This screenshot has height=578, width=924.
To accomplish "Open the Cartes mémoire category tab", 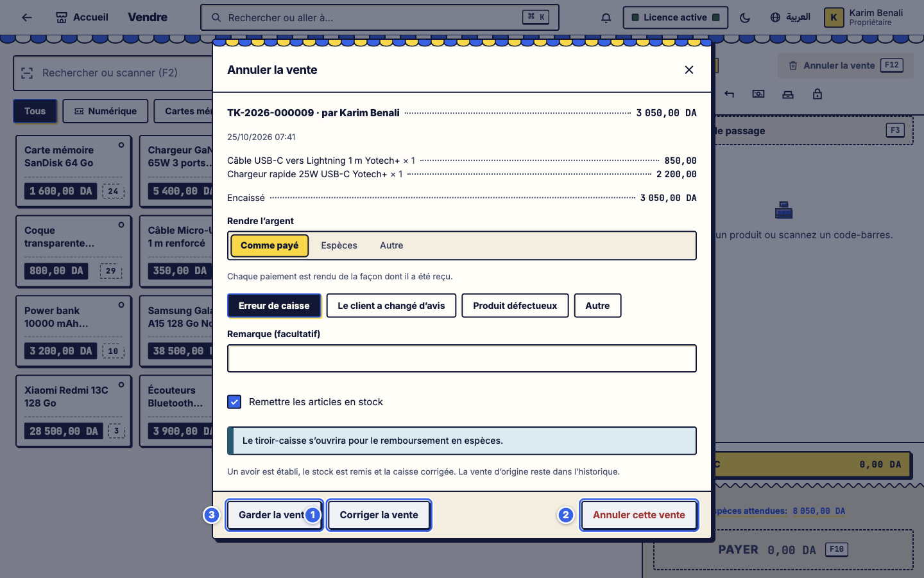I will [184, 111].
